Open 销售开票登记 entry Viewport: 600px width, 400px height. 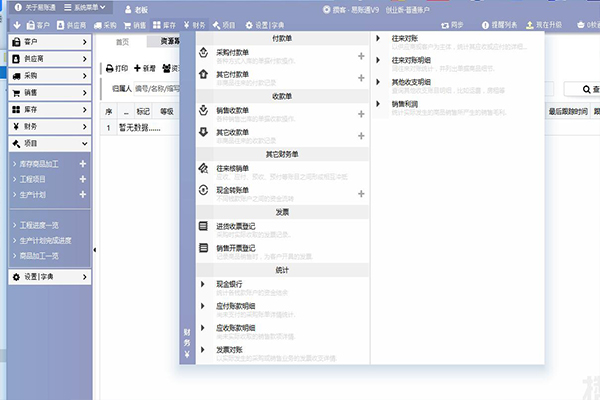pyautogui.click(x=236, y=248)
